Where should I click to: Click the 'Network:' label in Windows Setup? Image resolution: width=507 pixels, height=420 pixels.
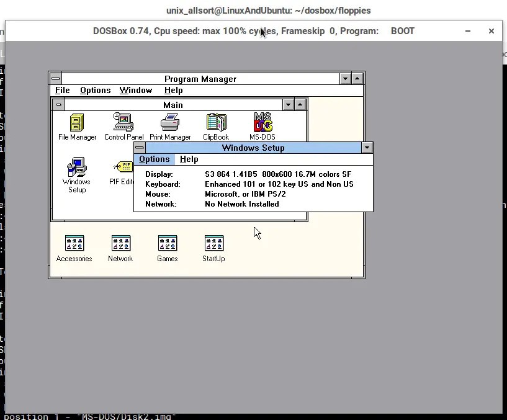coord(161,204)
